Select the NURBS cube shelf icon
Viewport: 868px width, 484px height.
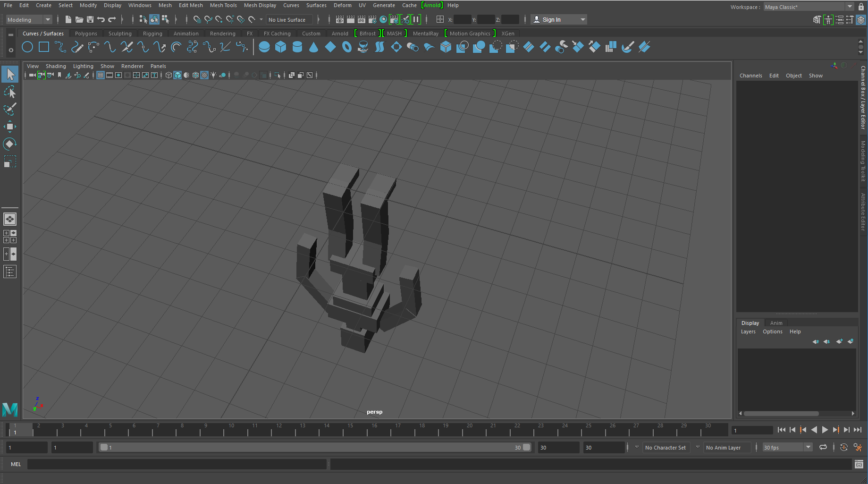[281, 47]
